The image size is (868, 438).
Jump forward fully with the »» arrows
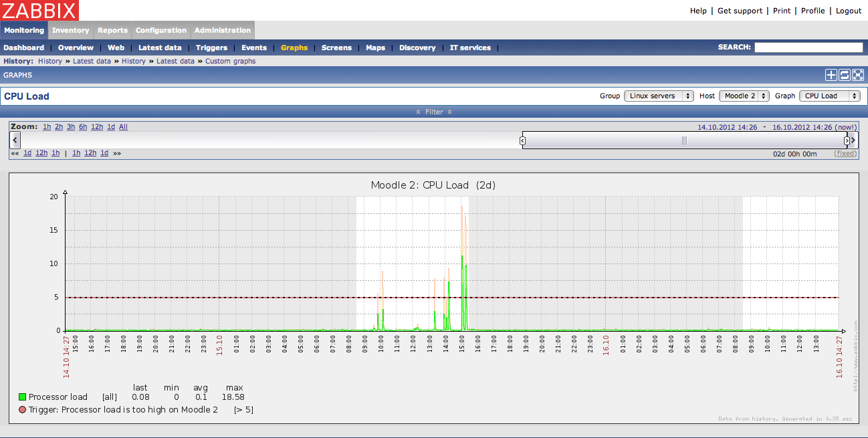pos(117,153)
